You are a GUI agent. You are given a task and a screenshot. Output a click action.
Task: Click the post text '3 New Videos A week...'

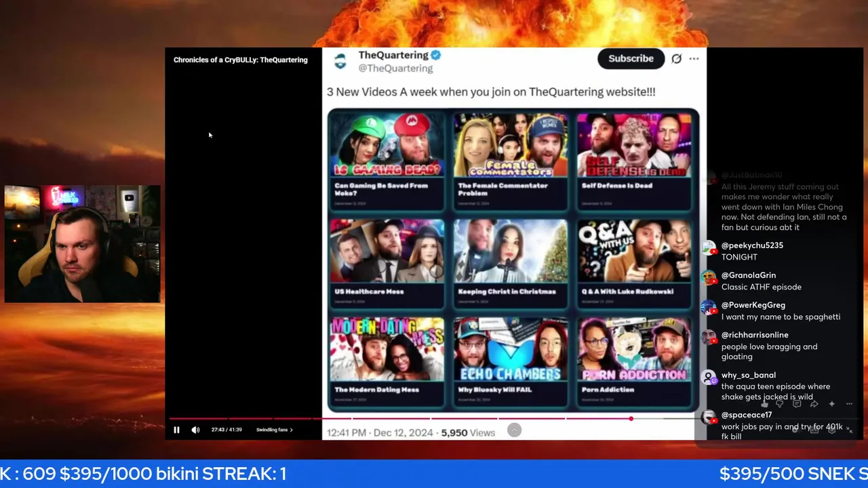coord(491,91)
